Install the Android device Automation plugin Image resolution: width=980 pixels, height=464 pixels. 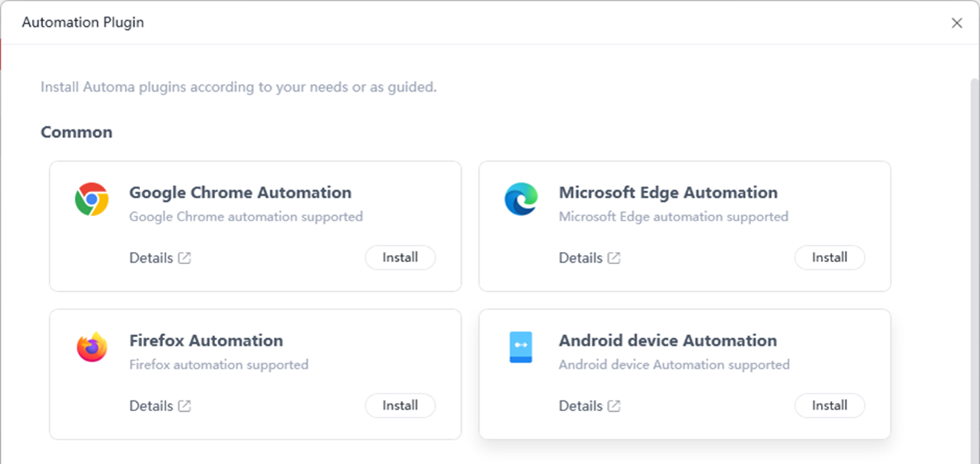(x=830, y=405)
